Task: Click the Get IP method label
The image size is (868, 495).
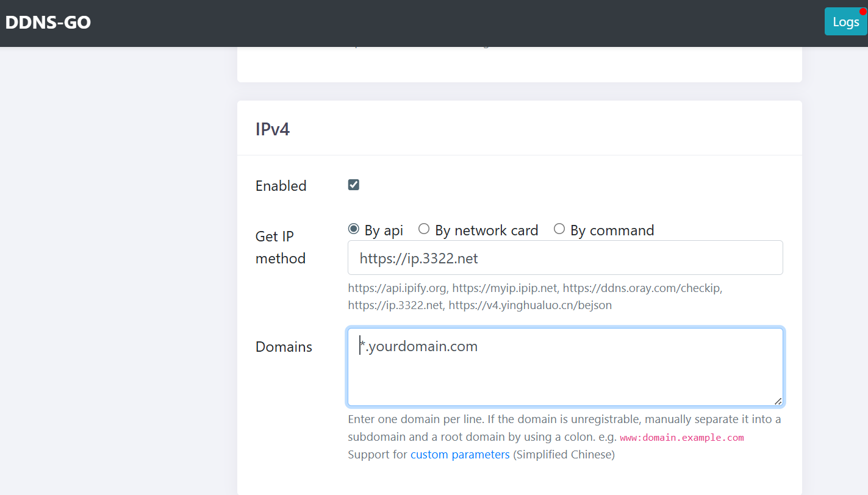Action: [281, 247]
